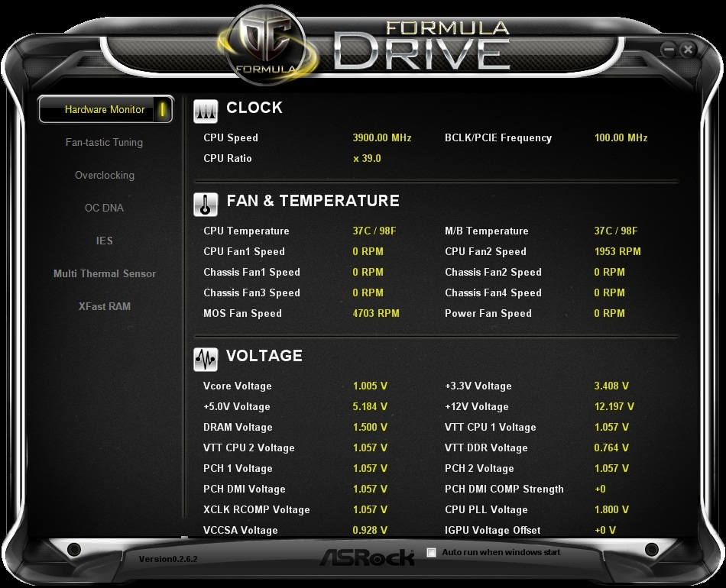The image size is (726, 588).
Task: Click the Chassis Fan4 Speed label
Action: coord(493,292)
